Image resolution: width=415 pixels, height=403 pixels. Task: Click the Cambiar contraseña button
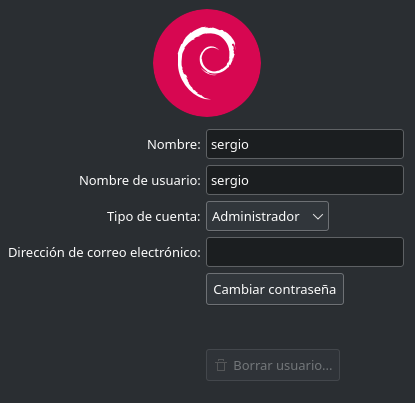[275, 289]
